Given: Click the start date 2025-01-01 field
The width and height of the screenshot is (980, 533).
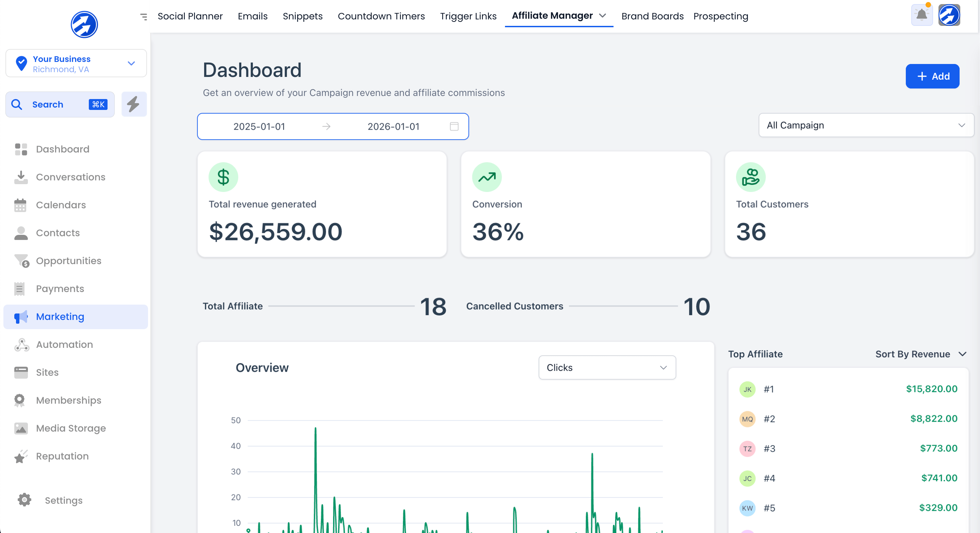Looking at the screenshot, I should pyautogui.click(x=259, y=126).
